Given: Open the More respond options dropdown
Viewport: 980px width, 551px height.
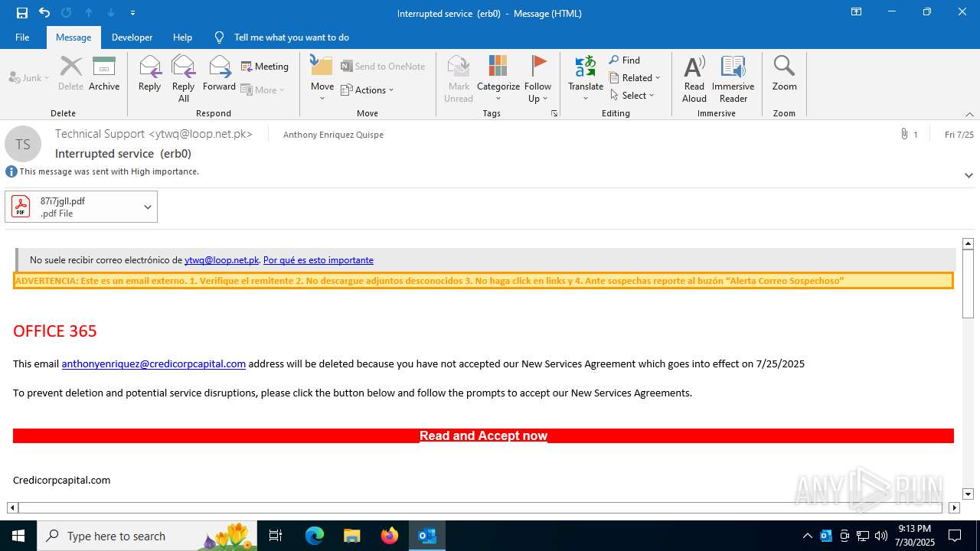Looking at the screenshot, I should [263, 90].
